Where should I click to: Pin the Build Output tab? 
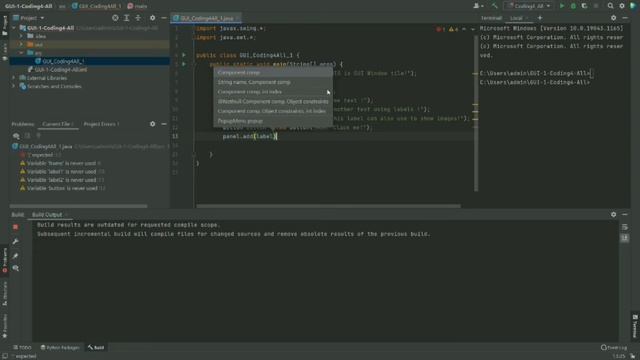16,256
